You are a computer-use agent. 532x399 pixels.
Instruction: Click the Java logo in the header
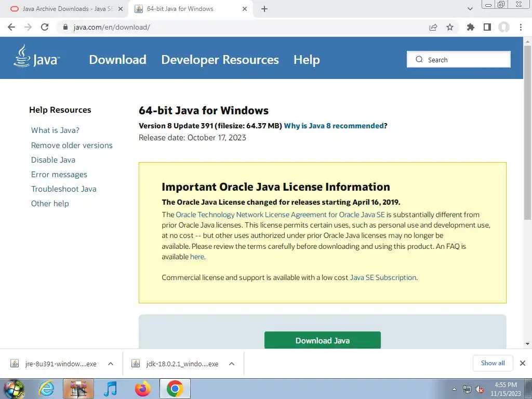point(37,56)
